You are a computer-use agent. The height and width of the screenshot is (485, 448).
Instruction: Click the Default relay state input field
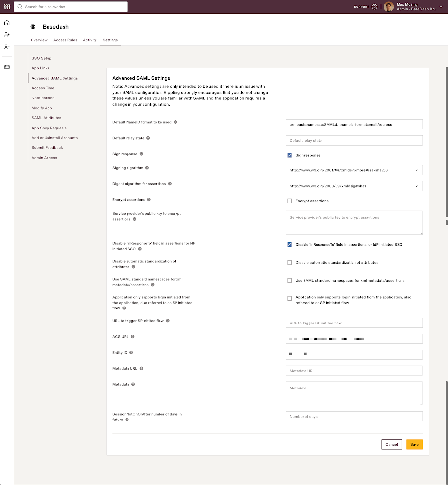pyautogui.click(x=354, y=139)
